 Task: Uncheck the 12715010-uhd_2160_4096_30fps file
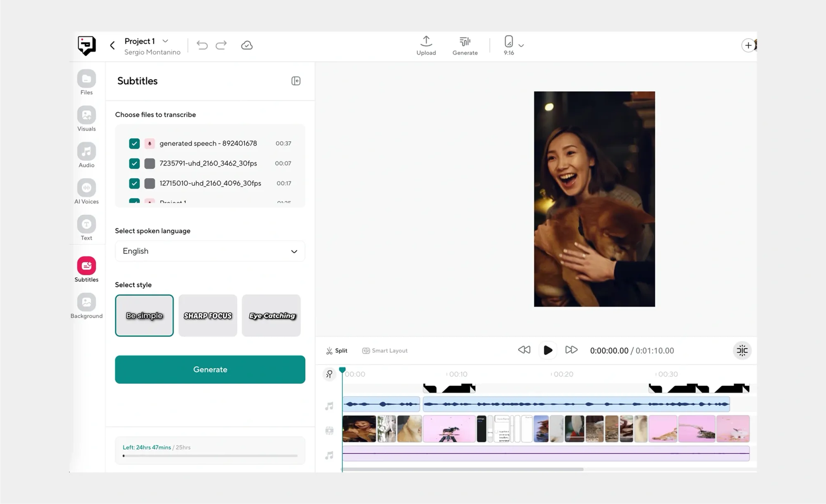(x=134, y=183)
